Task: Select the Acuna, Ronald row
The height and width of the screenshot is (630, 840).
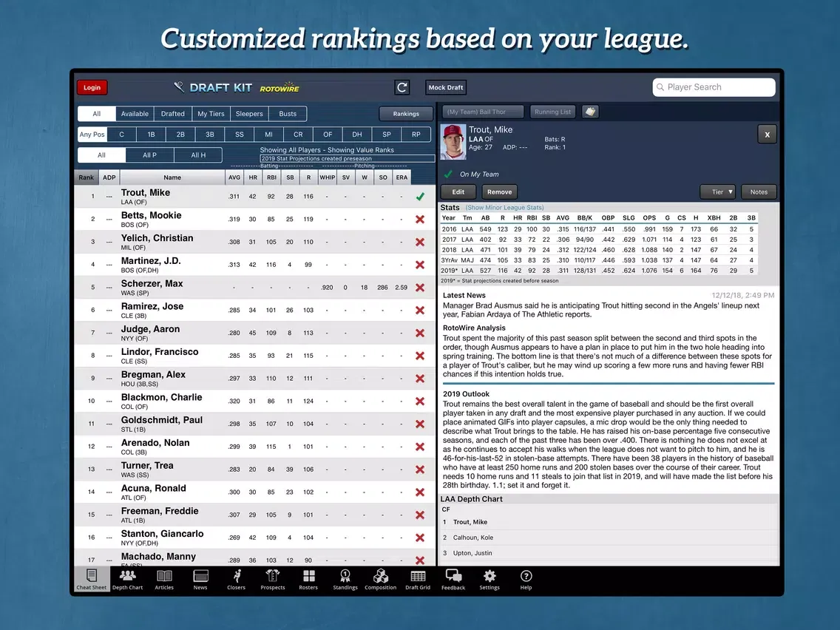Action: pos(255,492)
